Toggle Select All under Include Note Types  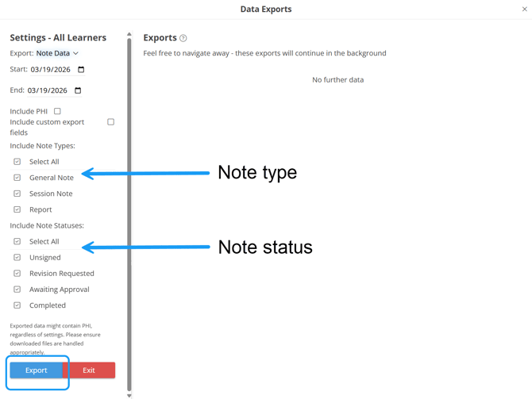click(17, 162)
